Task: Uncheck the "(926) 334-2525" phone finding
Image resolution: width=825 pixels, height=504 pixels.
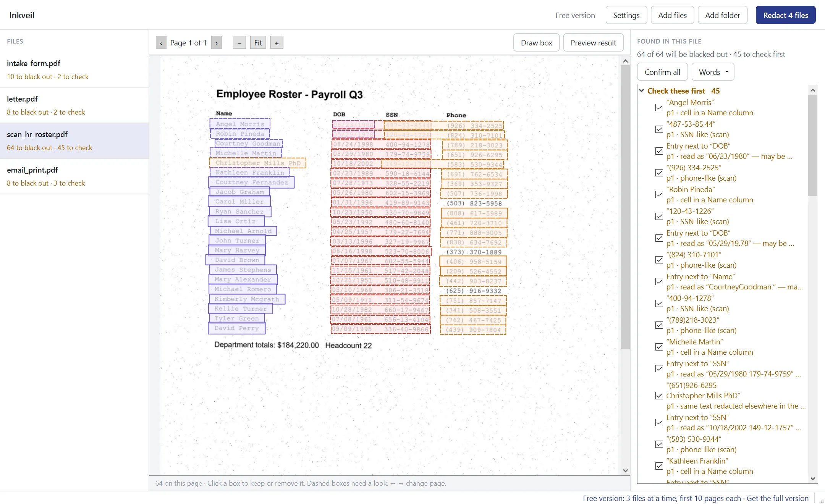Action: click(659, 173)
